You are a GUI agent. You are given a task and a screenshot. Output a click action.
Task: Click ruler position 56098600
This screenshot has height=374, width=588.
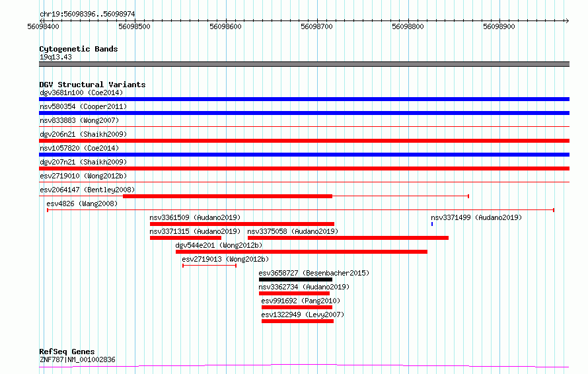click(x=225, y=26)
